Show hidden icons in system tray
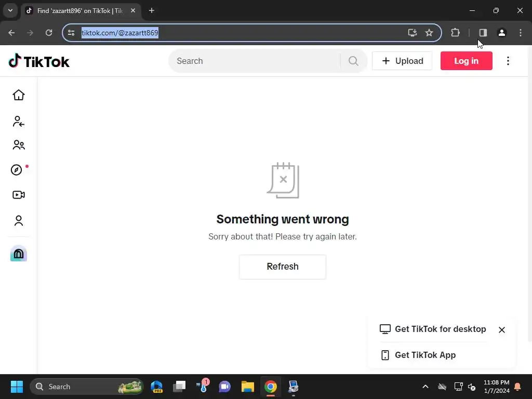The image size is (532, 399). [425, 387]
